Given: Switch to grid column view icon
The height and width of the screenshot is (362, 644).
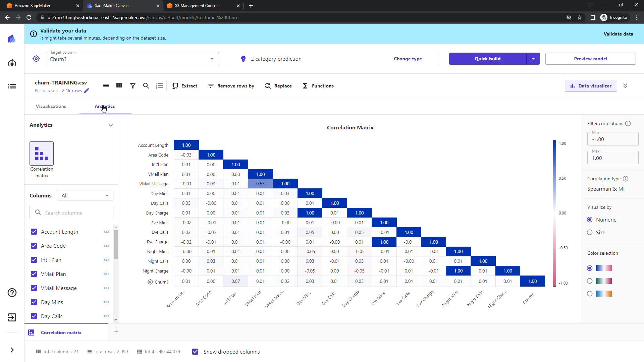Looking at the screenshot, I should 119,86.
